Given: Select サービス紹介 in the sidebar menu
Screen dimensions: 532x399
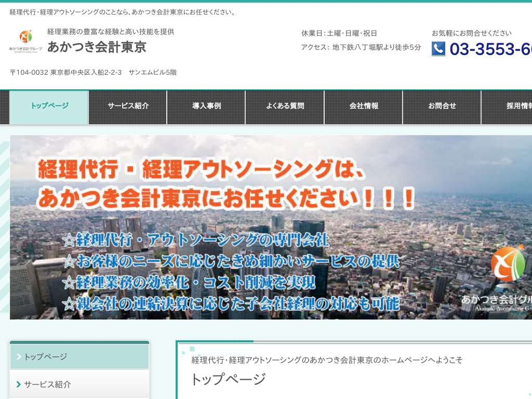Looking at the screenshot, I should (x=79, y=384).
